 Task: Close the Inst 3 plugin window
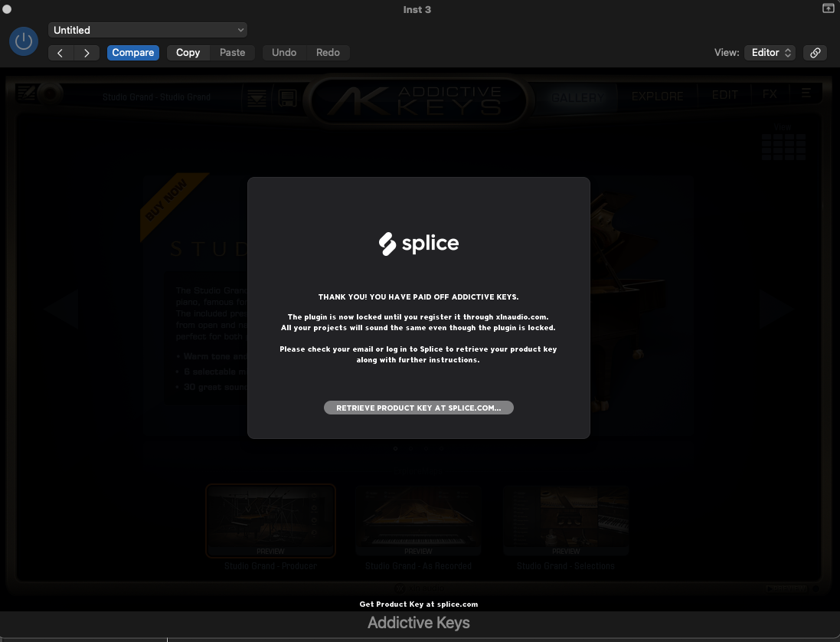click(x=7, y=9)
